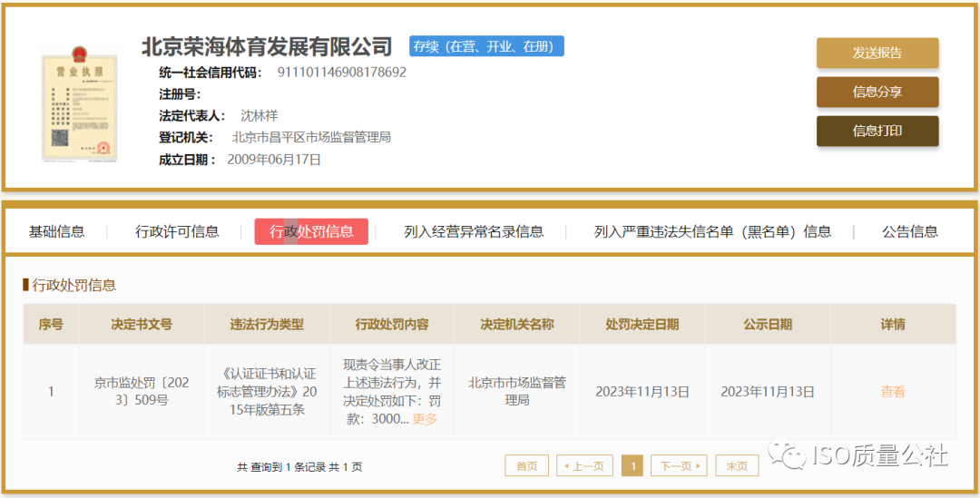
Task: Click the 公示日期 column header
Action: coord(768,325)
